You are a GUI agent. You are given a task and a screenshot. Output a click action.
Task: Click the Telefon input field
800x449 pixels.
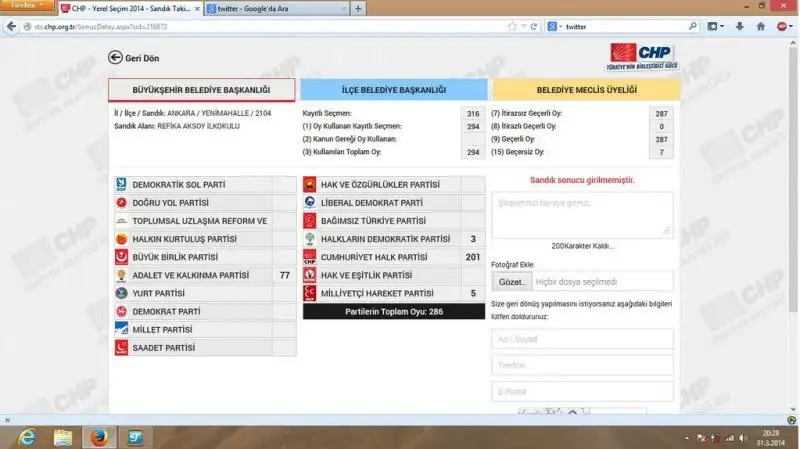click(582, 365)
